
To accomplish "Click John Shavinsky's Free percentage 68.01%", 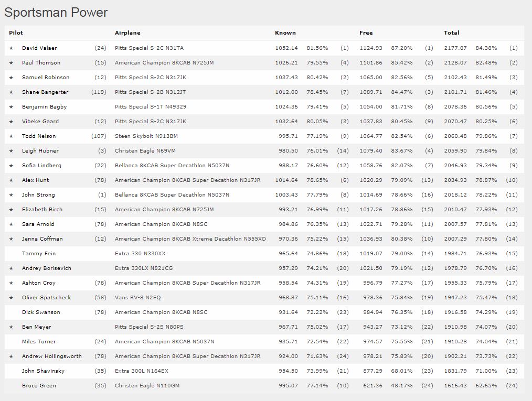I will [402, 371].
